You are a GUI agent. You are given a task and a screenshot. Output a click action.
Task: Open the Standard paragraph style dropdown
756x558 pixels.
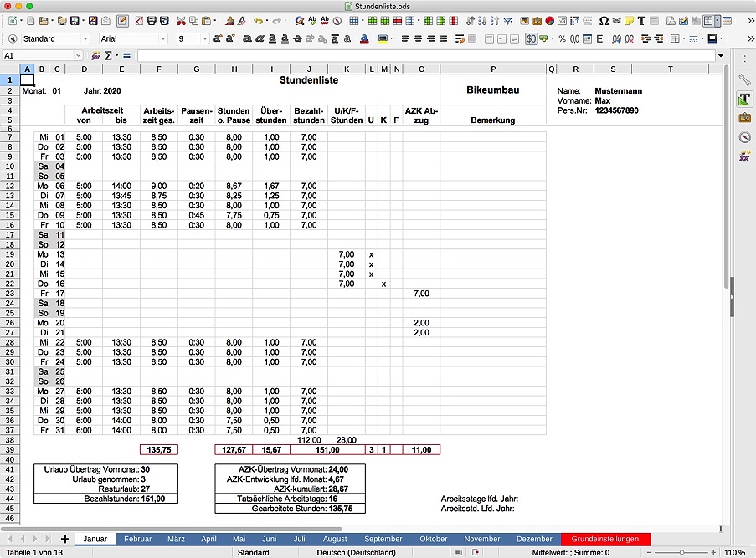click(85, 38)
